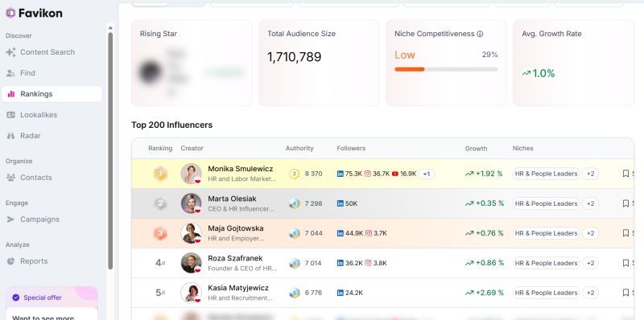Click the Favikon logo icon
Screen dimensions: 644x320
click(10, 13)
